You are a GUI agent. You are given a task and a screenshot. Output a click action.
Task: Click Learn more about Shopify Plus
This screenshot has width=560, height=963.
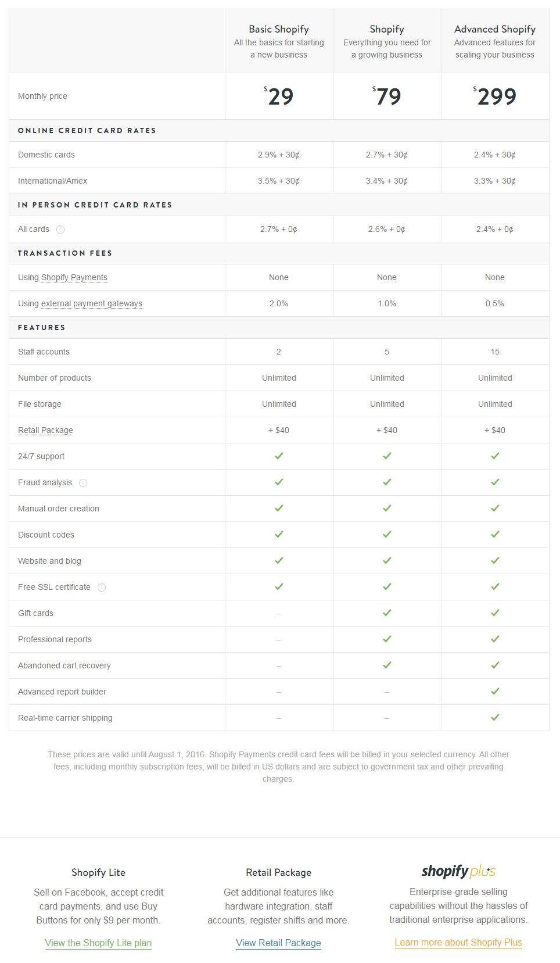click(x=458, y=943)
